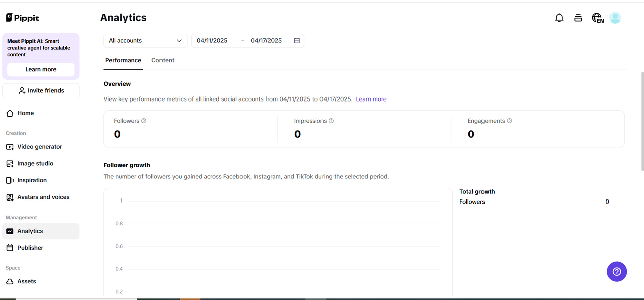
Task: Expand the All accounts dropdown
Action: pos(145,41)
